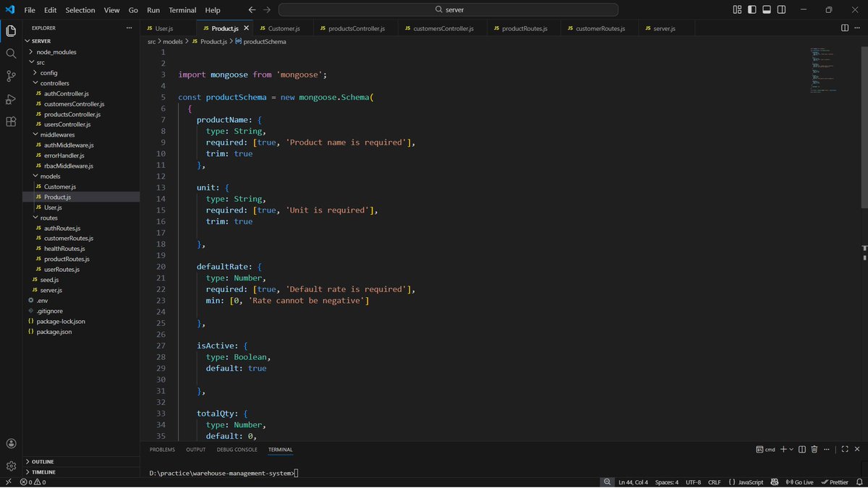This screenshot has height=488, width=868.
Task: Click the Ln 44, Col 4 indicator
Action: [634, 482]
